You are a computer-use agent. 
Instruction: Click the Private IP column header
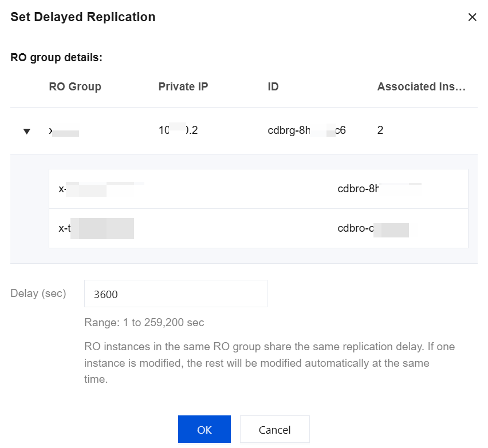coord(183,87)
